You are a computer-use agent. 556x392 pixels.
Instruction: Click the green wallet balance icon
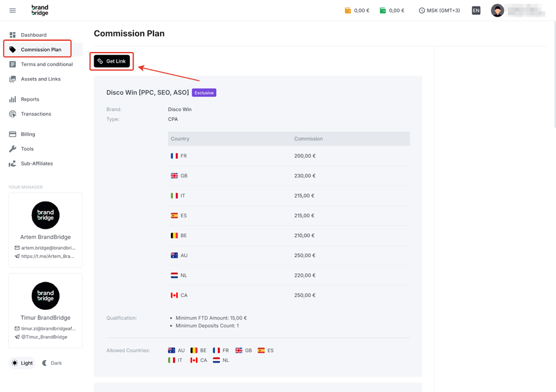coord(383,11)
